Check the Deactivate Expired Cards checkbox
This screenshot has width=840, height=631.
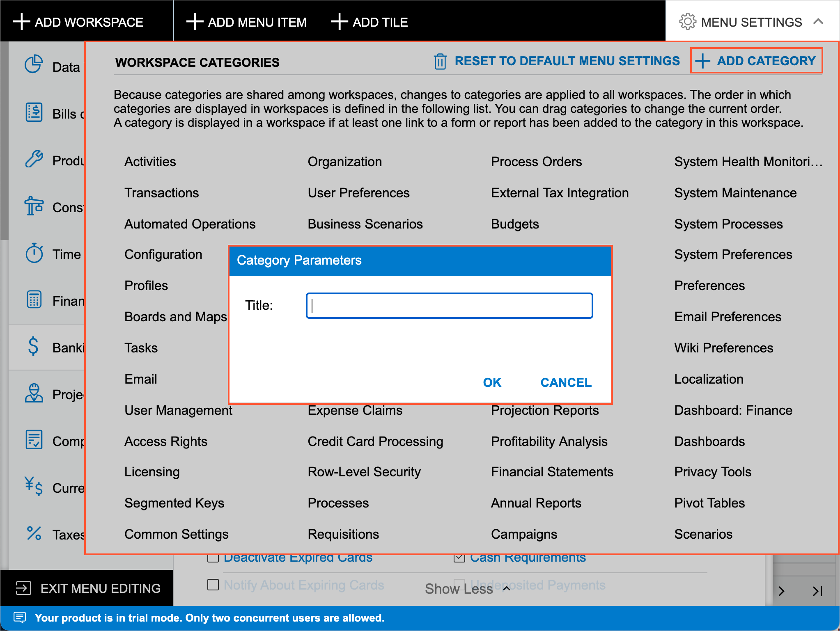pyautogui.click(x=213, y=558)
